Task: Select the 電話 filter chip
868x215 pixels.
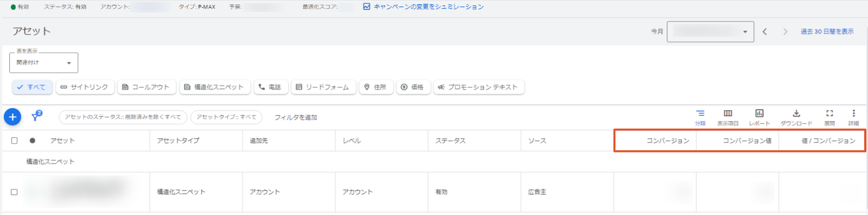Action: (271, 87)
